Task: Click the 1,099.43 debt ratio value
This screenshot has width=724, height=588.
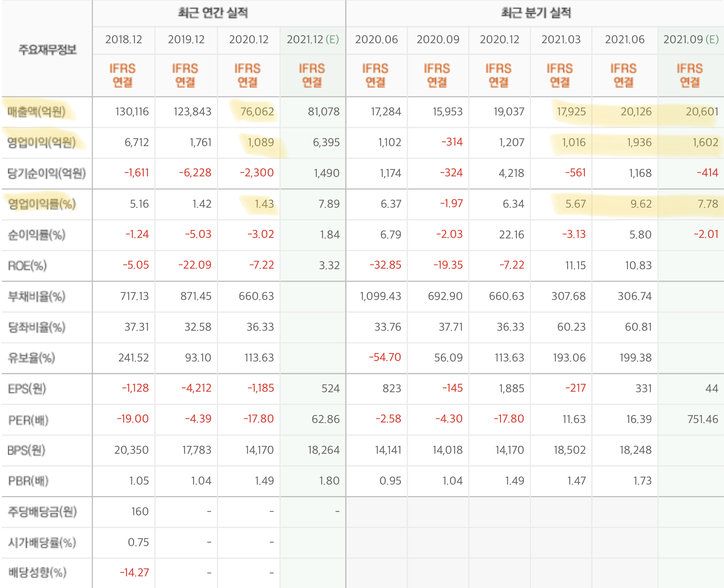Action: 380,297
